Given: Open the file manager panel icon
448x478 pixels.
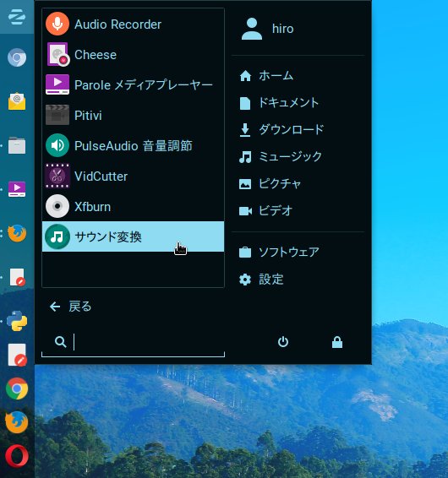Looking at the screenshot, I should [17, 145].
